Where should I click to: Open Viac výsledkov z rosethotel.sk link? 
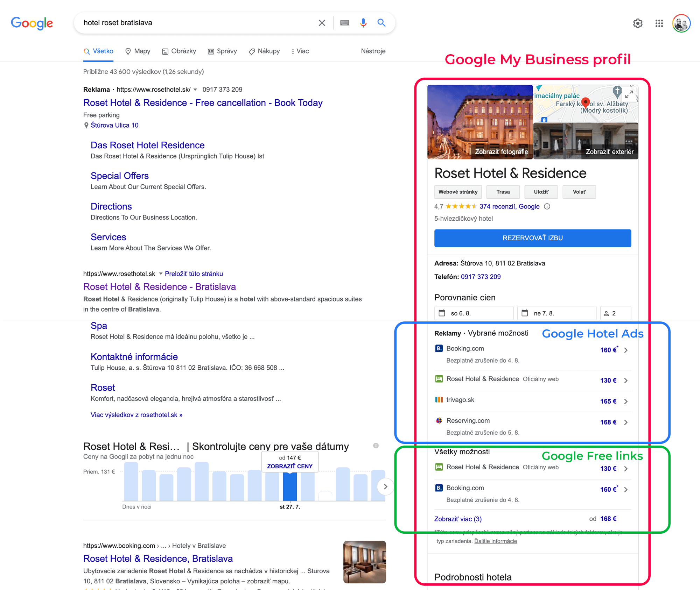[x=136, y=415]
